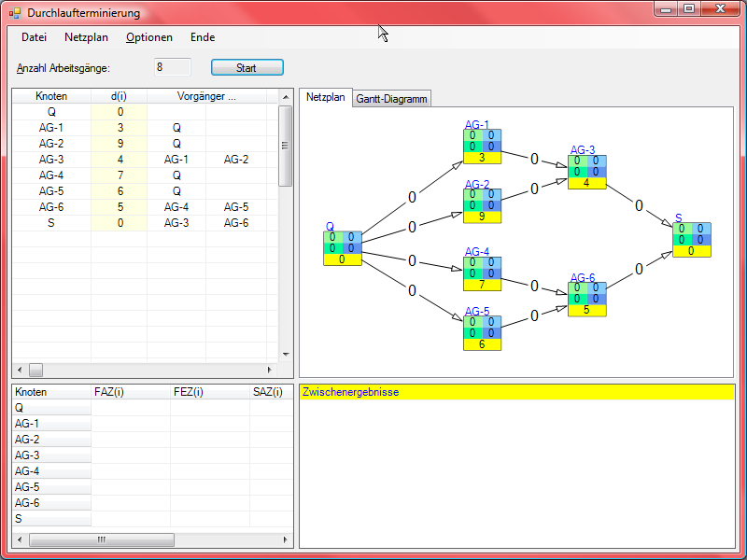Open the Optionen menu
The height and width of the screenshot is (560, 747).
click(149, 37)
